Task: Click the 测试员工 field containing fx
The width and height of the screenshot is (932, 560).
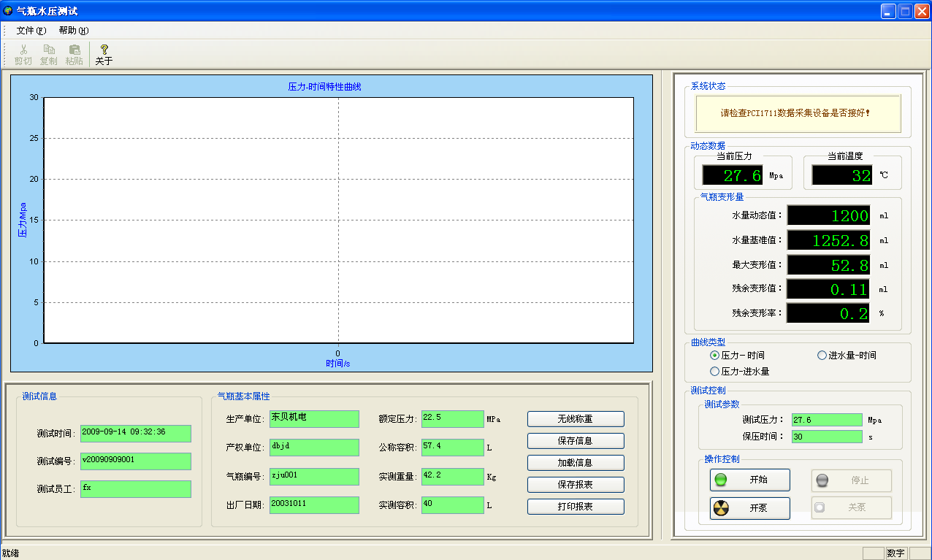Action: (135, 489)
